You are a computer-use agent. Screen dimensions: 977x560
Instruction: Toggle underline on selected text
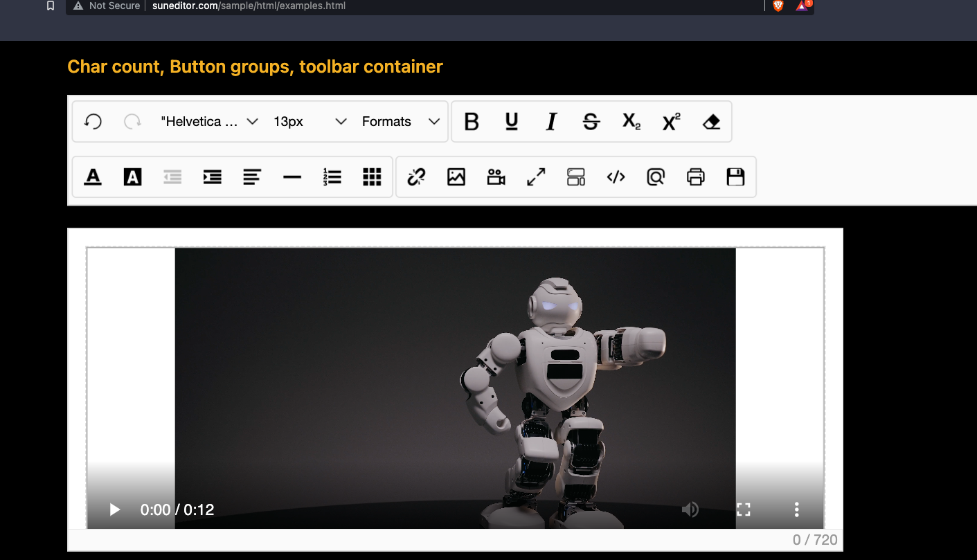[511, 121]
